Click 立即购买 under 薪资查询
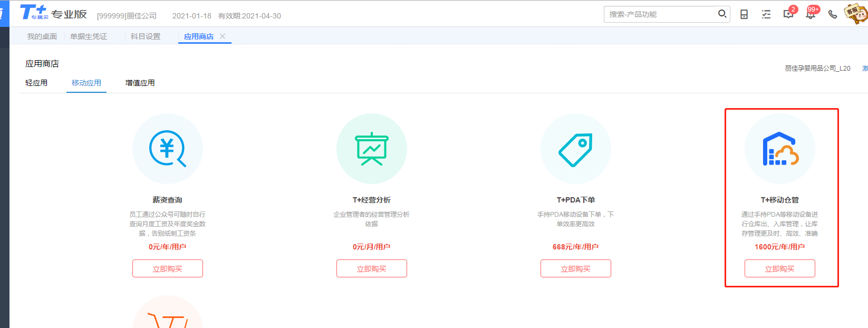Screen dimensions: 868x328 click(168, 268)
